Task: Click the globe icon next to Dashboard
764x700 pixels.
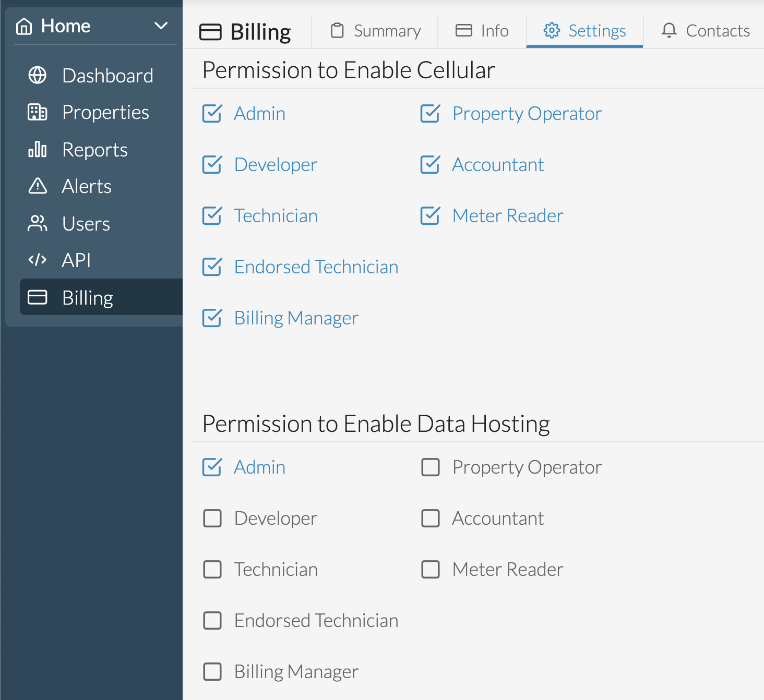Action: tap(37, 76)
